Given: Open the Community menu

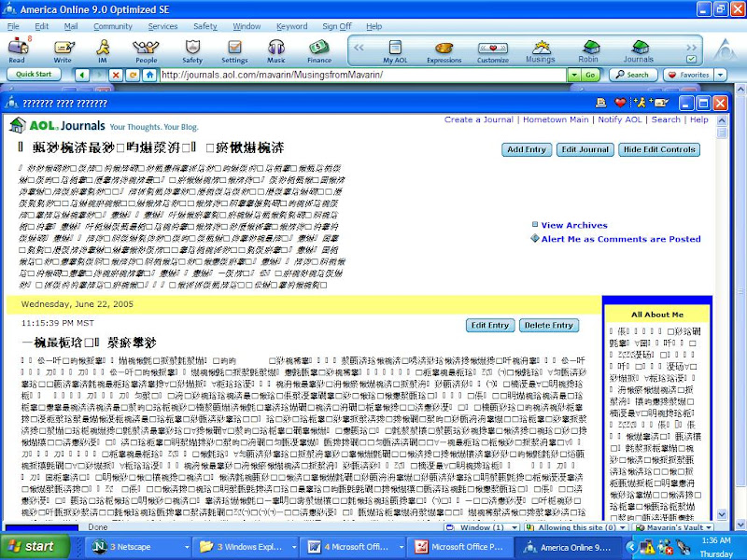Looking at the screenshot, I should pyautogui.click(x=112, y=26).
